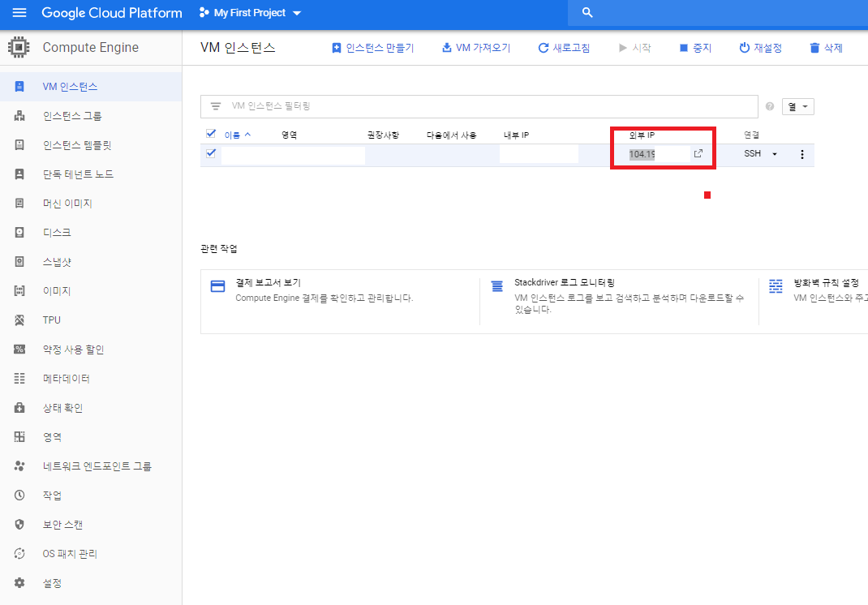Expand the SSH dropdown arrow
The height and width of the screenshot is (605, 868).
(x=775, y=154)
